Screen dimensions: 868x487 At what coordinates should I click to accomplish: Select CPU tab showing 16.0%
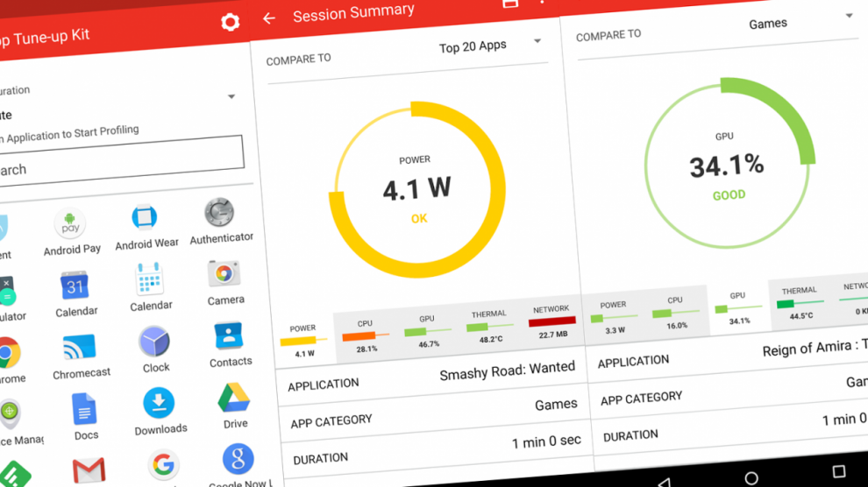pos(675,313)
